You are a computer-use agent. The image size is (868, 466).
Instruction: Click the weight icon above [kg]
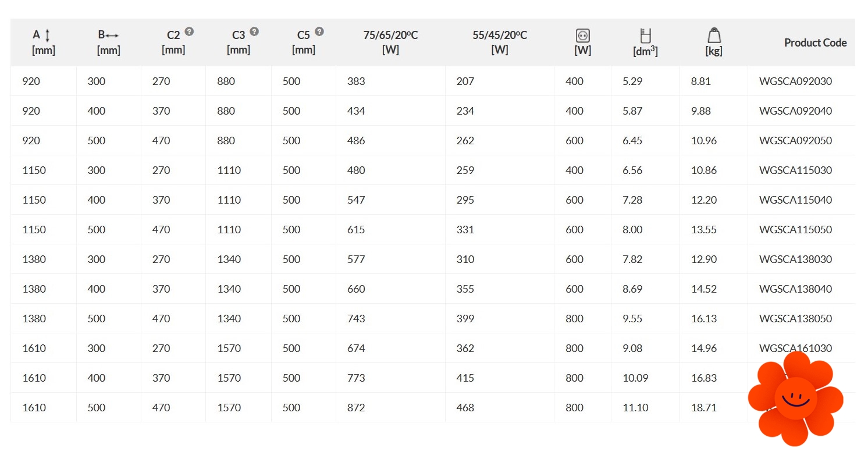point(714,35)
